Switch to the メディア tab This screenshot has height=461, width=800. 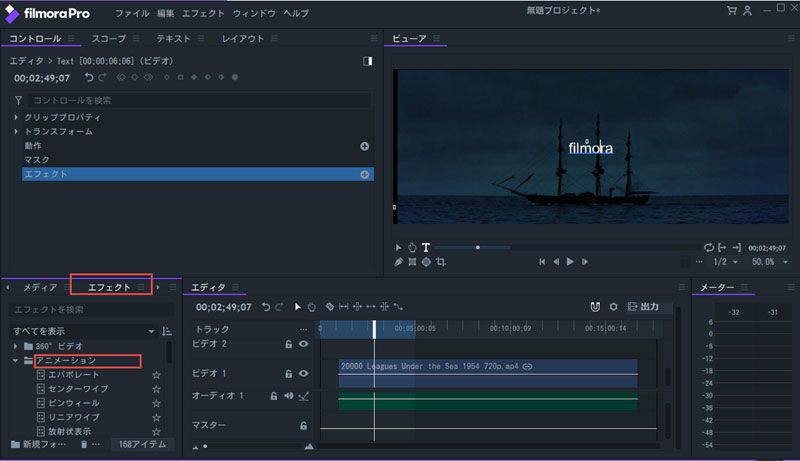[40, 288]
